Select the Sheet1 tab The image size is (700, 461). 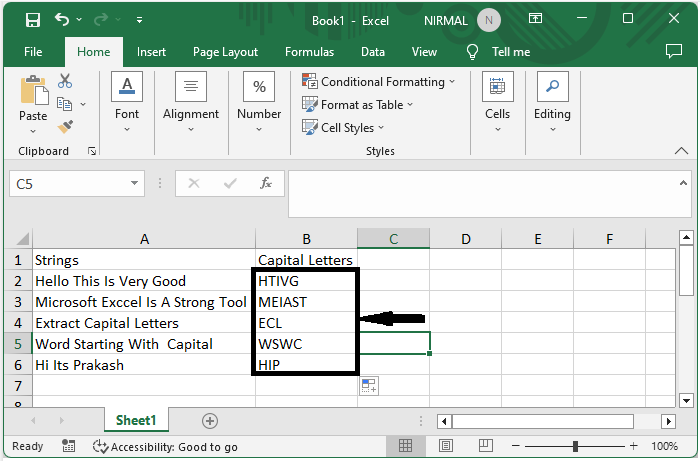click(x=136, y=420)
